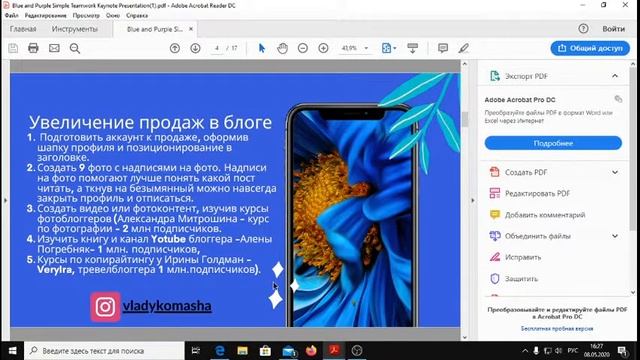Open Microsoft Edge from the taskbar
Screen dimensions: 640x360
click(220, 351)
